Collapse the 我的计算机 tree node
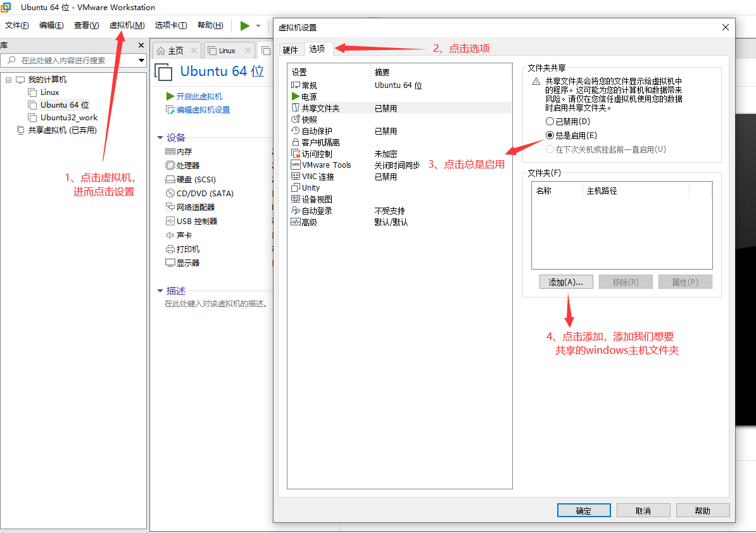The width and height of the screenshot is (756, 533). (8, 80)
